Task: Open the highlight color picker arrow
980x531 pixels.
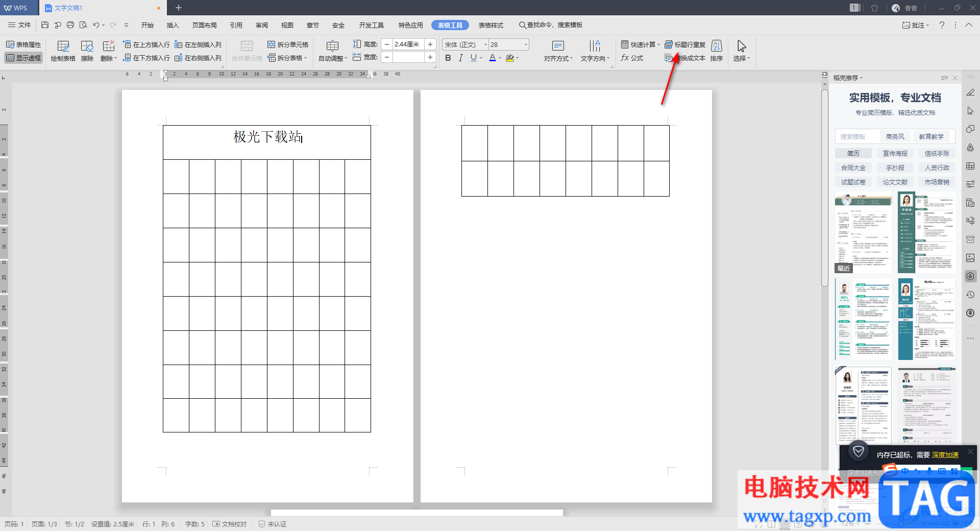Action: [517, 58]
